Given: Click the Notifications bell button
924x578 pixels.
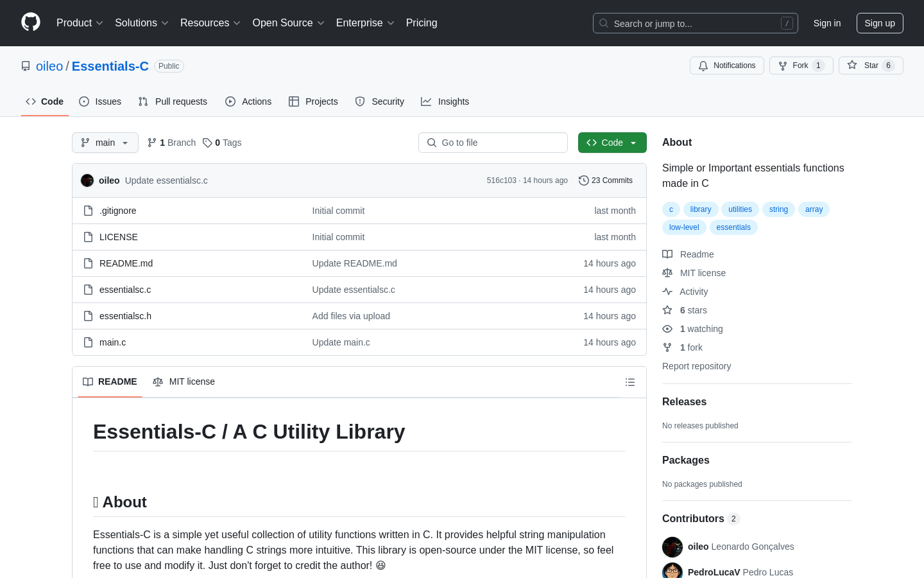Looking at the screenshot, I should pos(727,66).
